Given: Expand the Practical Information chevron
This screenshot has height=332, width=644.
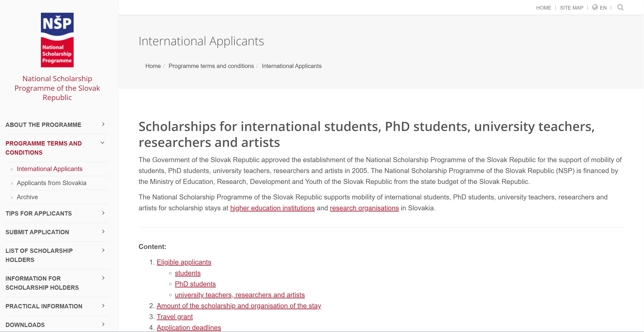Looking at the screenshot, I should point(103,306).
